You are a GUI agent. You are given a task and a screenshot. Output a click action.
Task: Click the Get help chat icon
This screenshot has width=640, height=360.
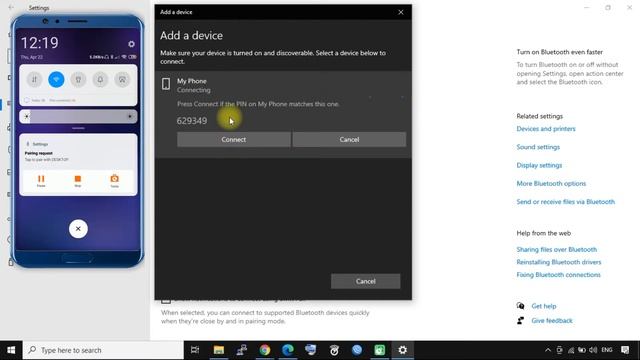[520, 306]
